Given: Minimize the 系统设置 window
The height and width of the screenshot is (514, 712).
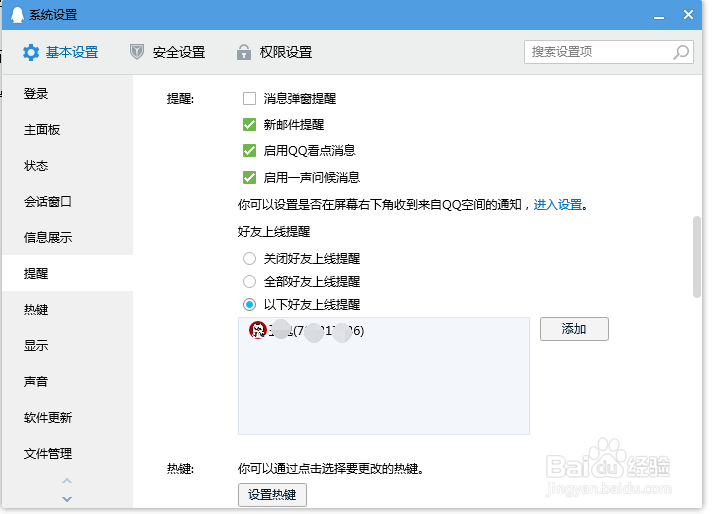Looking at the screenshot, I should click(659, 16).
